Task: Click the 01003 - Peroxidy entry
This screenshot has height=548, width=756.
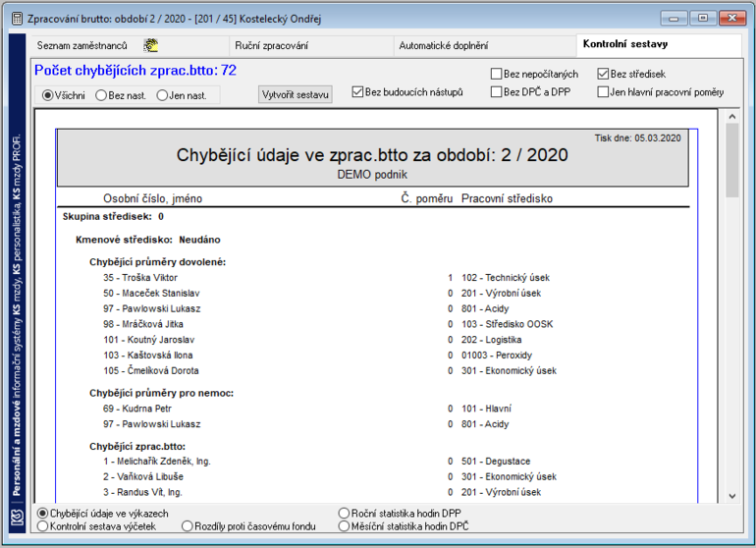Action: pos(497,356)
